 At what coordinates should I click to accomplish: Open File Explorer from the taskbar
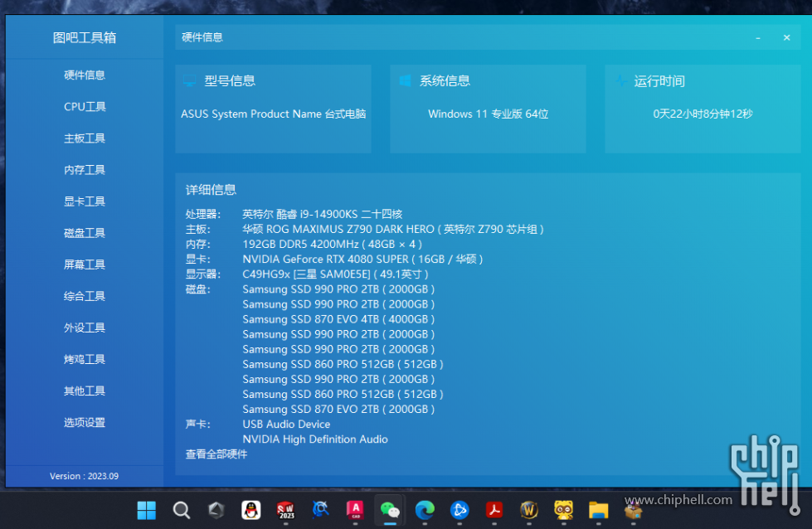click(x=598, y=511)
